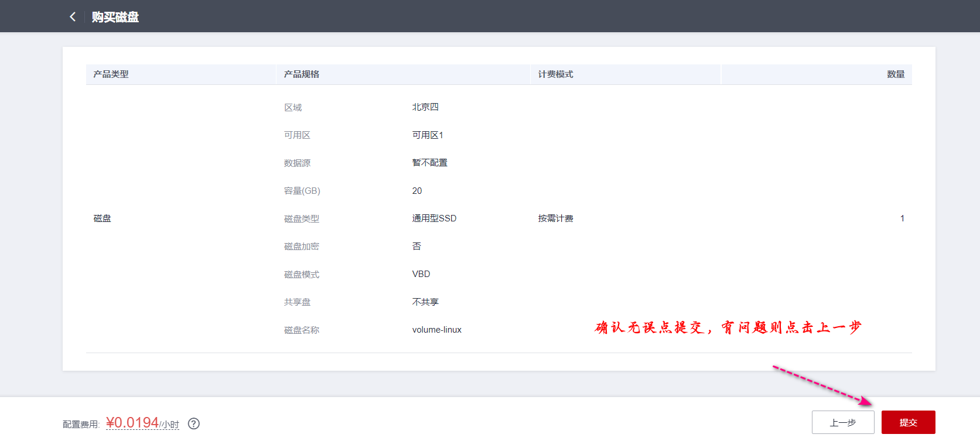The image size is (980, 441).
Task: Select the capacity value 20
Action: (417, 191)
